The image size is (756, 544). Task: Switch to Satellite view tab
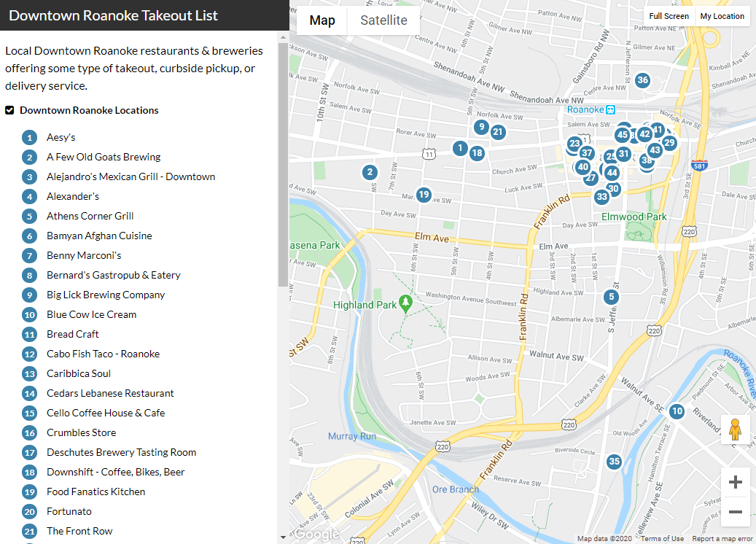383,20
